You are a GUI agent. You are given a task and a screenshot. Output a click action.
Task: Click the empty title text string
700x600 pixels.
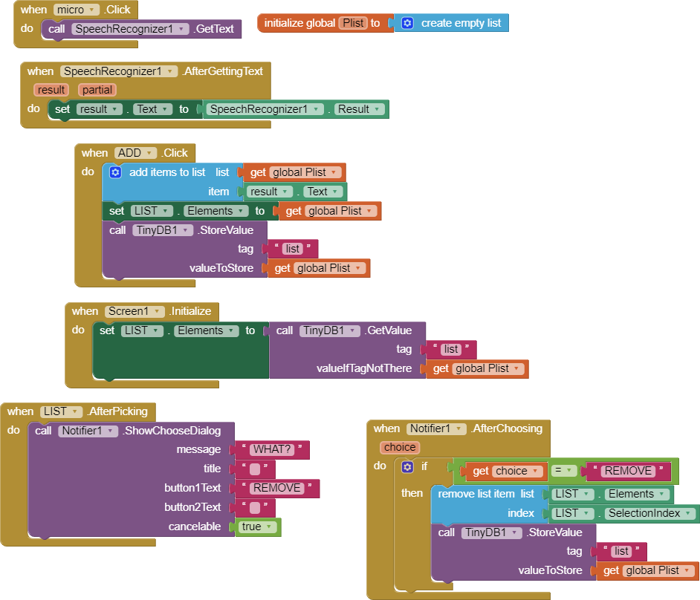[254, 469]
